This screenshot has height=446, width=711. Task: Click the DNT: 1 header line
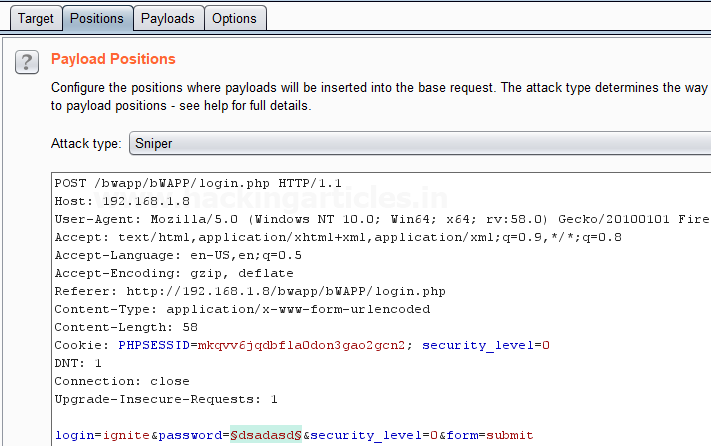pos(78,364)
